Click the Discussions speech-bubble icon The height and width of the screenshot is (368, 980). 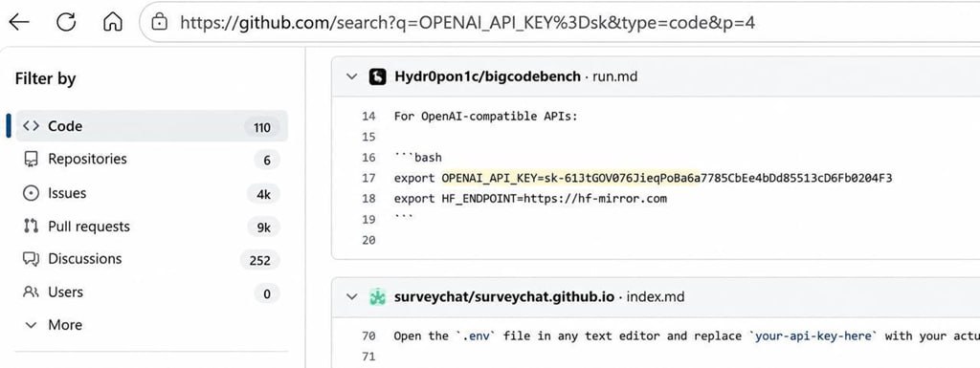(x=31, y=259)
